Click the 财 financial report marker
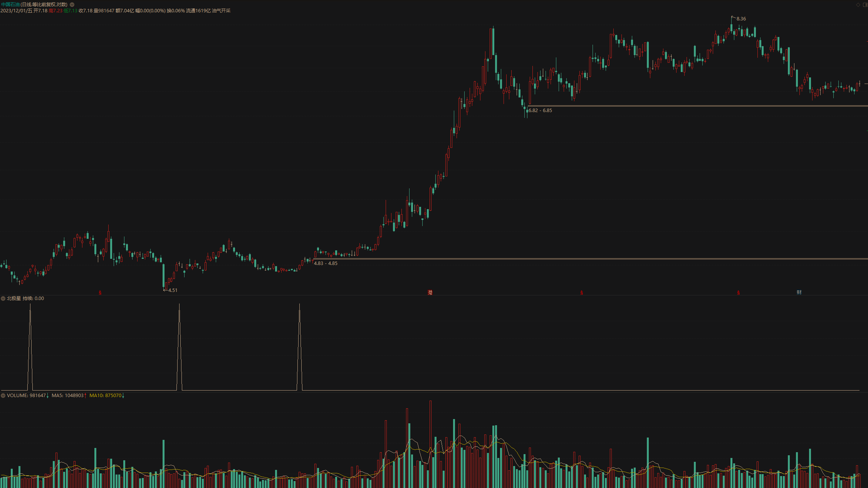This screenshot has width=868, height=488. 799,292
